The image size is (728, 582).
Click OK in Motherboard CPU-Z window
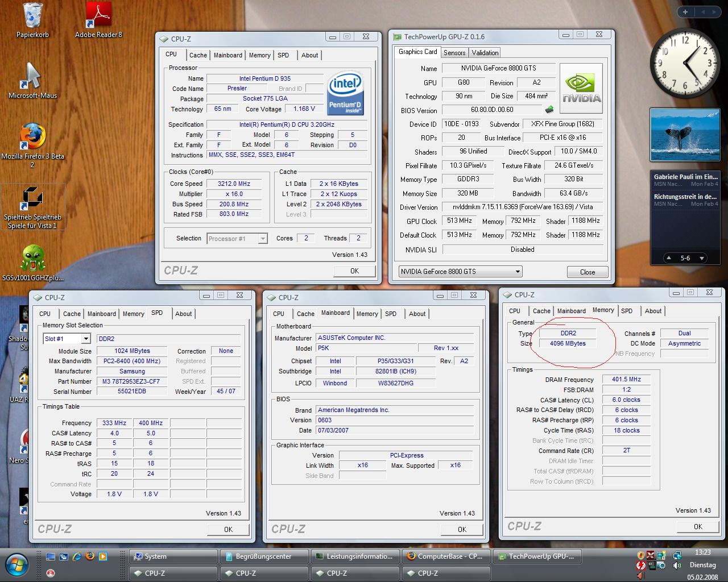[462, 529]
